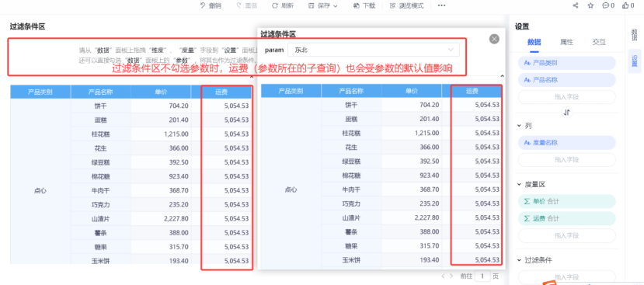This screenshot has height=285, width=644.
Task: Click 923.40 in the popup table
Action: pos(412,176)
